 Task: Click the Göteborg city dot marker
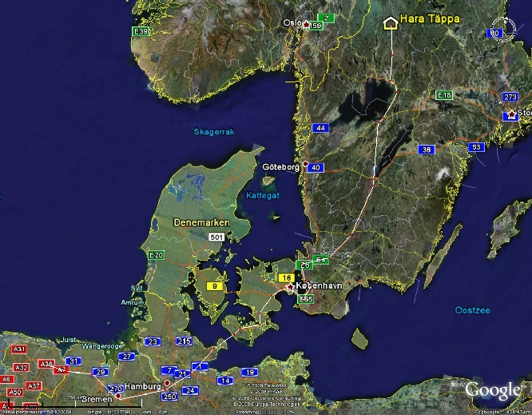[x=306, y=167]
